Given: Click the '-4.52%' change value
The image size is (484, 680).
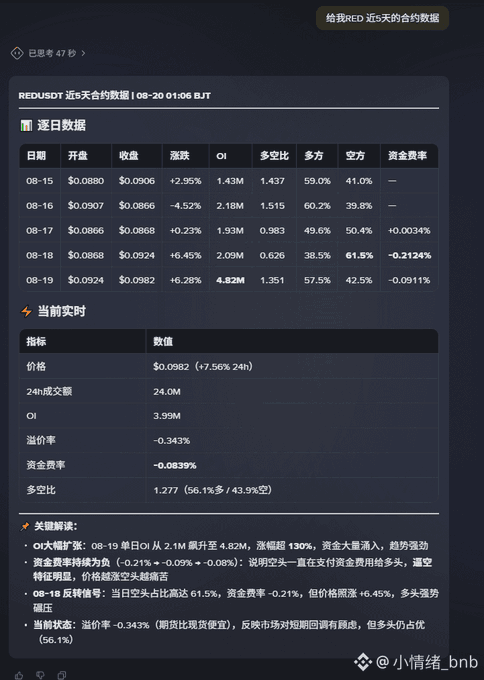Looking at the screenshot, I should 186,206.
